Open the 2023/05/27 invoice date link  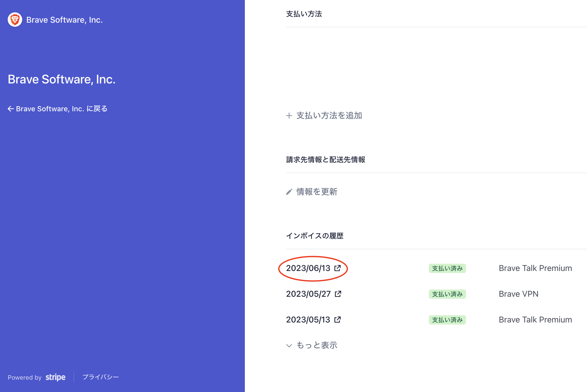pos(308,294)
